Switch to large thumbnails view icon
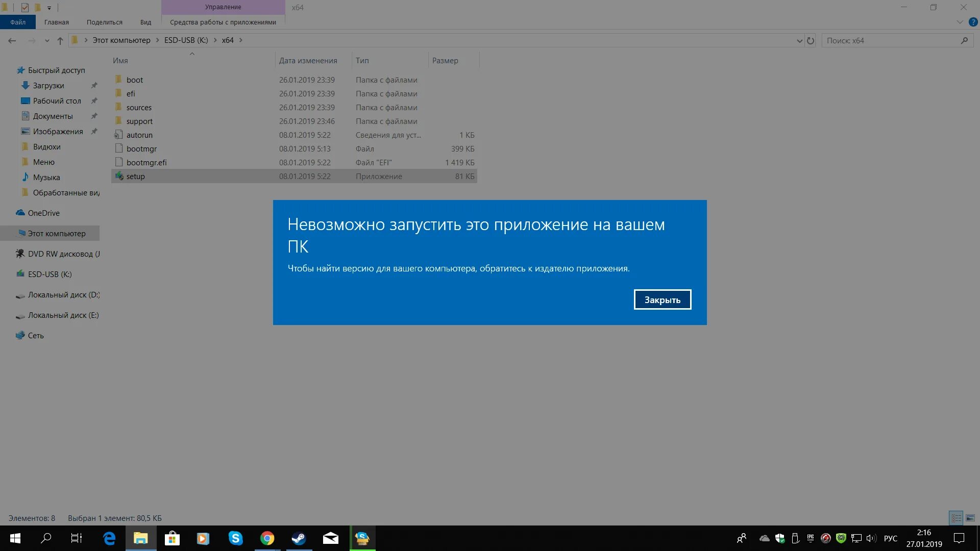Viewport: 980px width, 551px height. coord(970,518)
